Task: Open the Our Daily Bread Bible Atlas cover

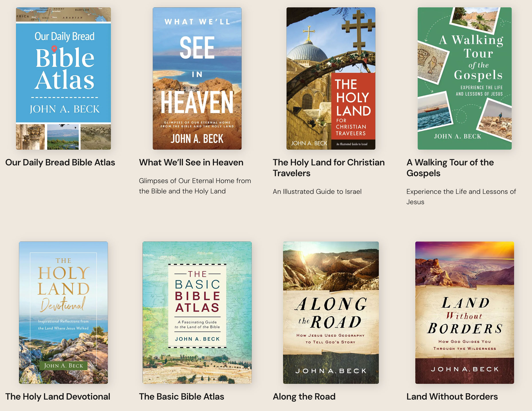Action: [63, 78]
